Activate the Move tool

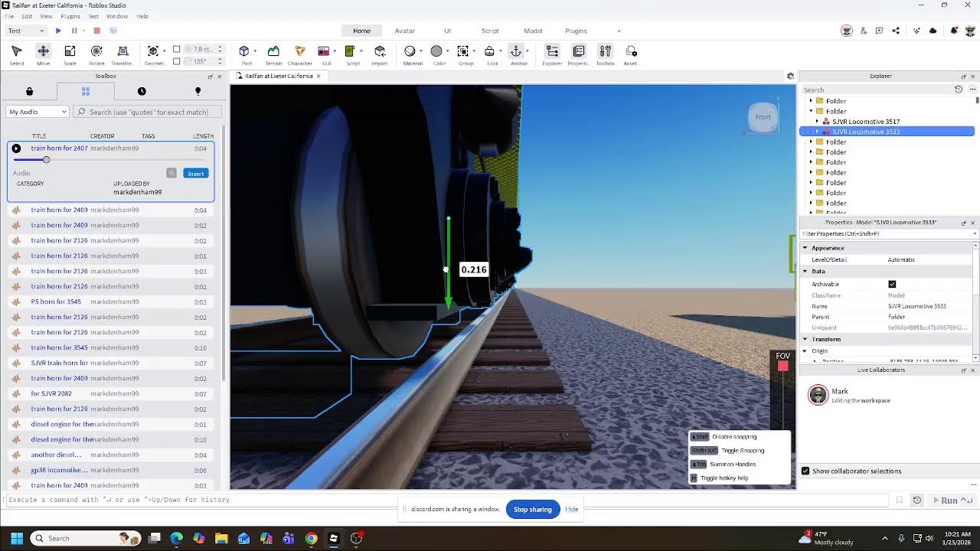point(43,54)
